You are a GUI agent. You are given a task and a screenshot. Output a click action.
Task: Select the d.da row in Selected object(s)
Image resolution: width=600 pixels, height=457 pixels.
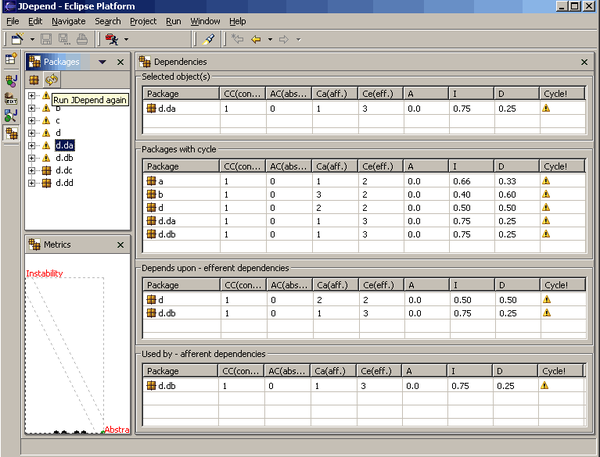coord(364,109)
